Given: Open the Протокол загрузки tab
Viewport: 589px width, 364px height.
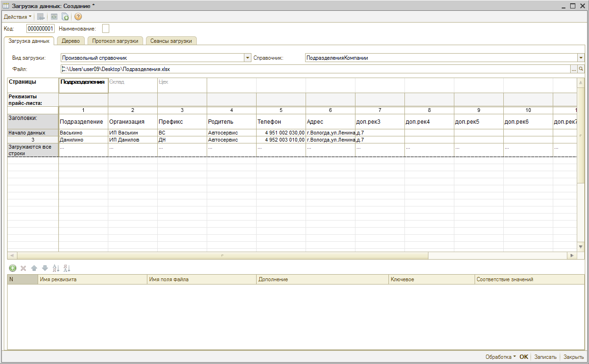Looking at the screenshot, I should tap(115, 41).
